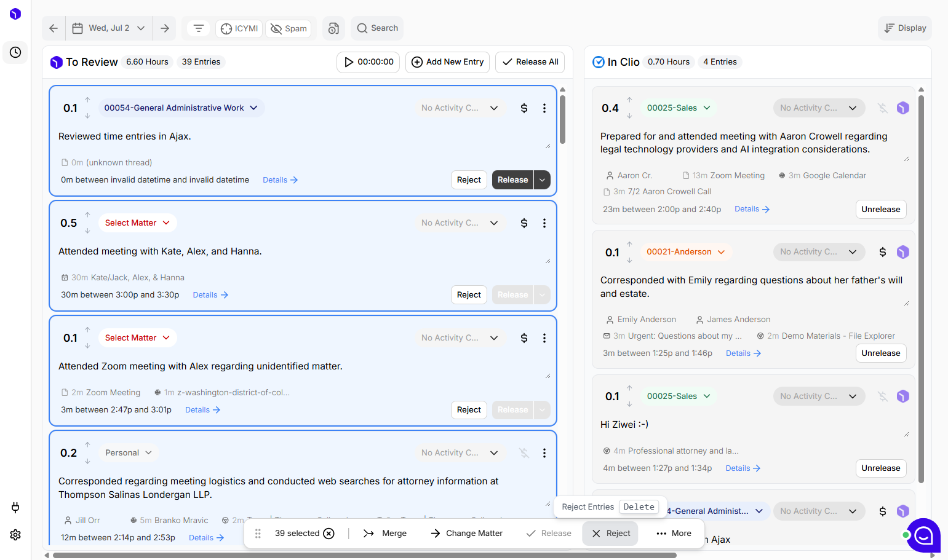This screenshot has height=560, width=948.
Task: Click Reject in the selection bar
Action: [x=611, y=534]
